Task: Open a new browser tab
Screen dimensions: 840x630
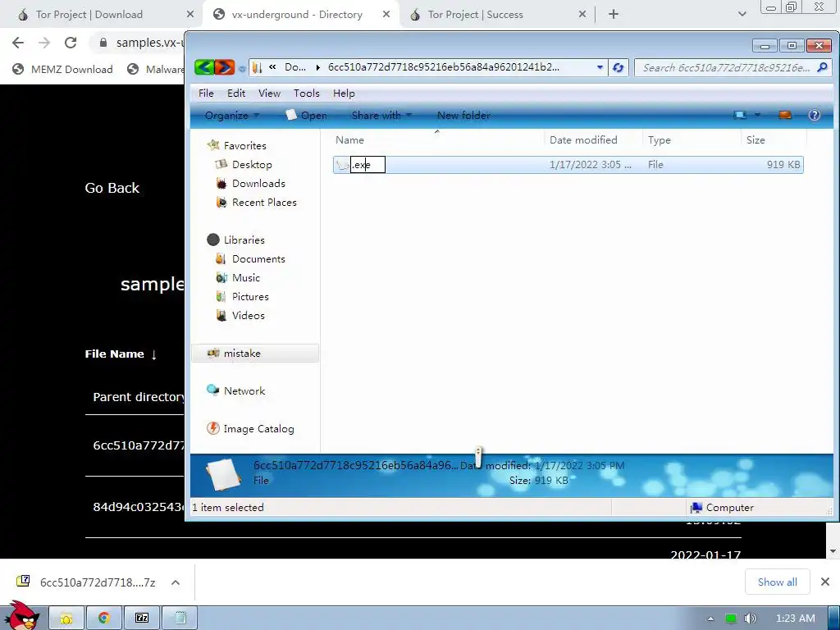Action: pyautogui.click(x=614, y=15)
